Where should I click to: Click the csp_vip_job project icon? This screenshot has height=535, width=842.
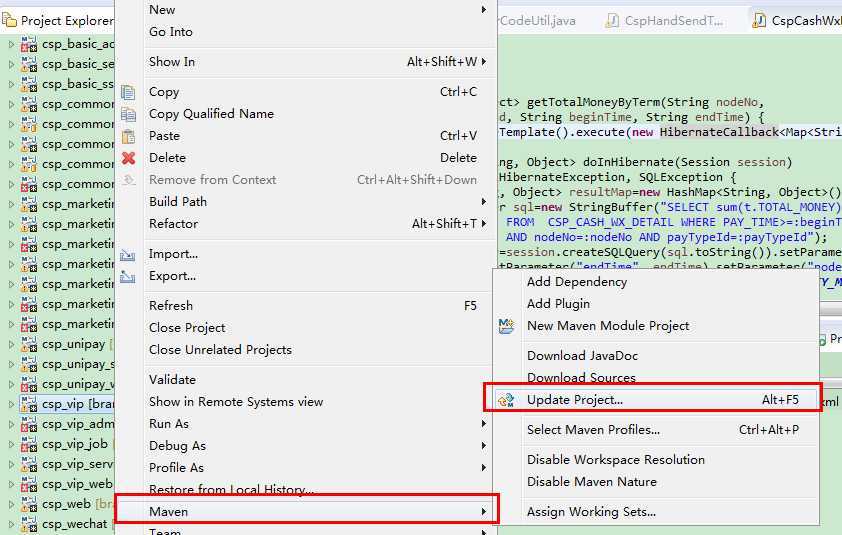coord(29,444)
